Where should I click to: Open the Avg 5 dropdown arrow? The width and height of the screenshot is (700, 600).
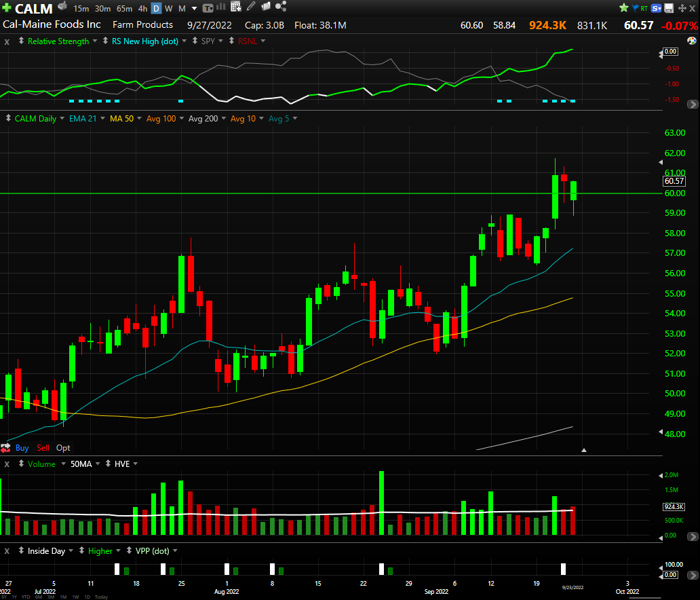294,119
